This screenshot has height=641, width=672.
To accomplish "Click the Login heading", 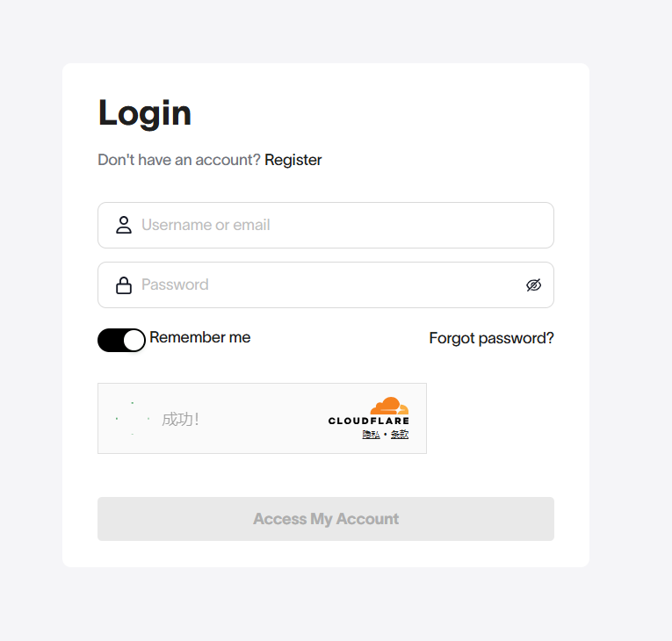I will 145,113.
